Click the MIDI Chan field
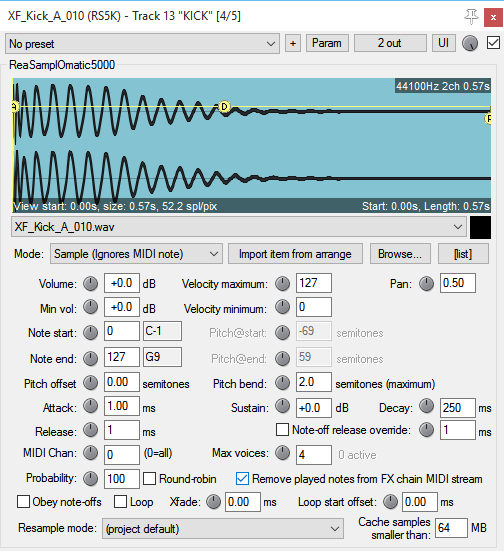The width and height of the screenshot is (504, 551). [x=122, y=455]
